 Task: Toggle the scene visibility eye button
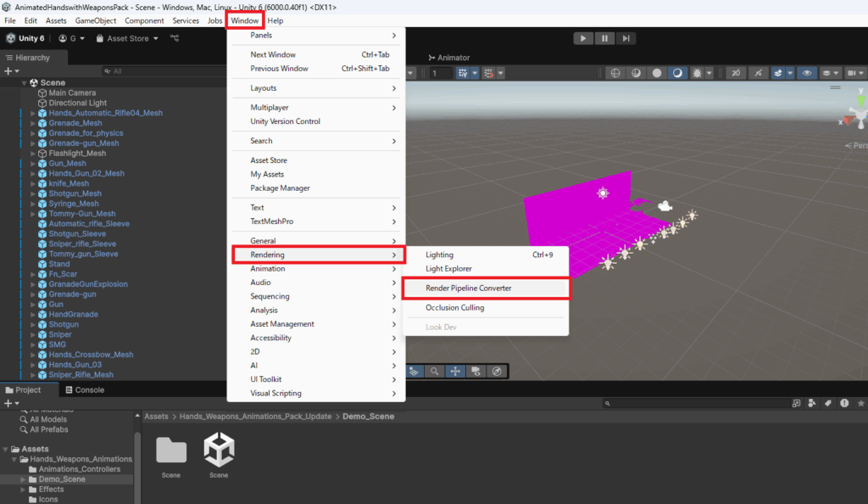pyautogui.click(x=807, y=73)
